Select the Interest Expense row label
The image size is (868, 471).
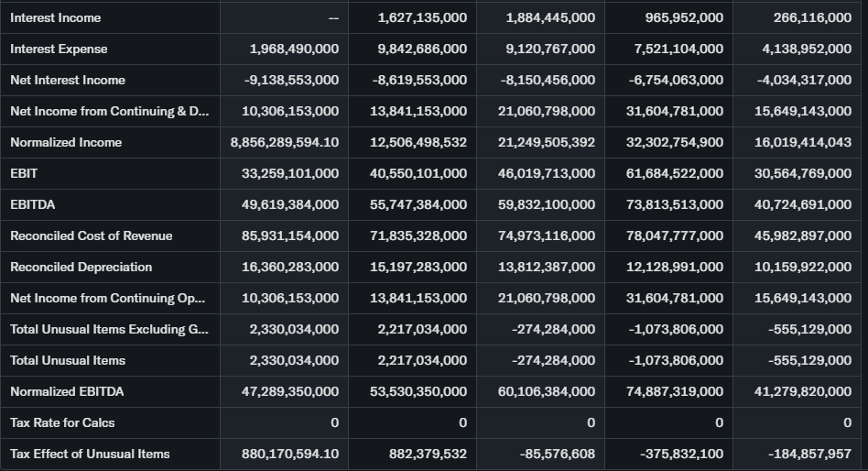tap(59, 49)
